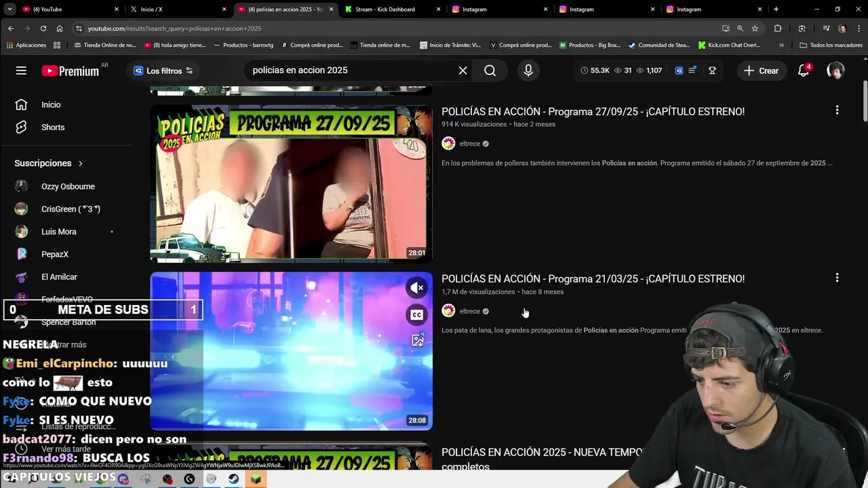Reload the current page

point(43,28)
